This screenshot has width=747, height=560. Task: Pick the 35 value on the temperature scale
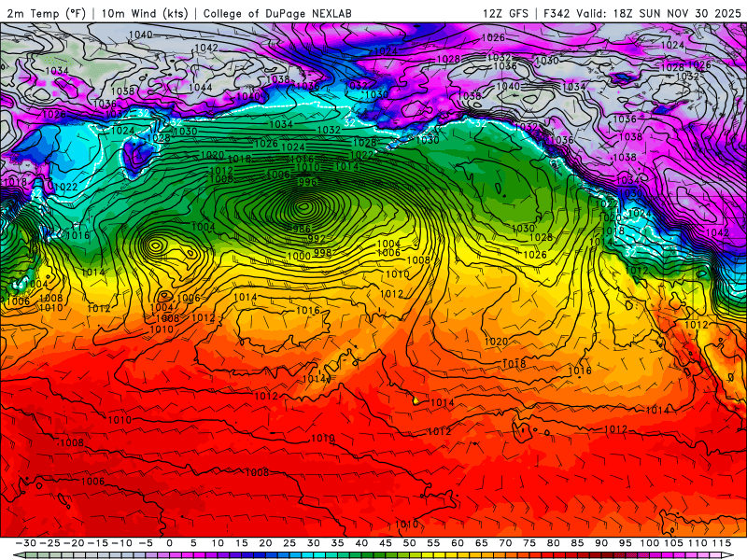click(x=337, y=543)
